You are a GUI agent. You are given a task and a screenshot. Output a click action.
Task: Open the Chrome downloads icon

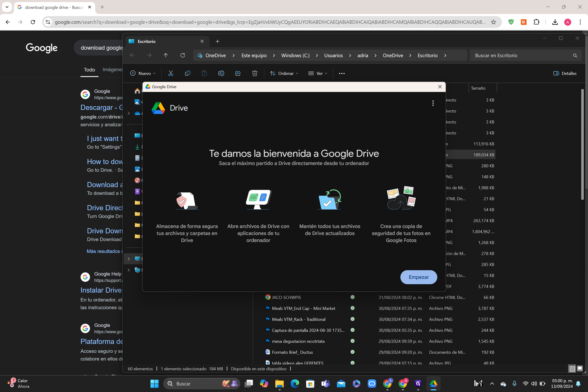[555, 22]
